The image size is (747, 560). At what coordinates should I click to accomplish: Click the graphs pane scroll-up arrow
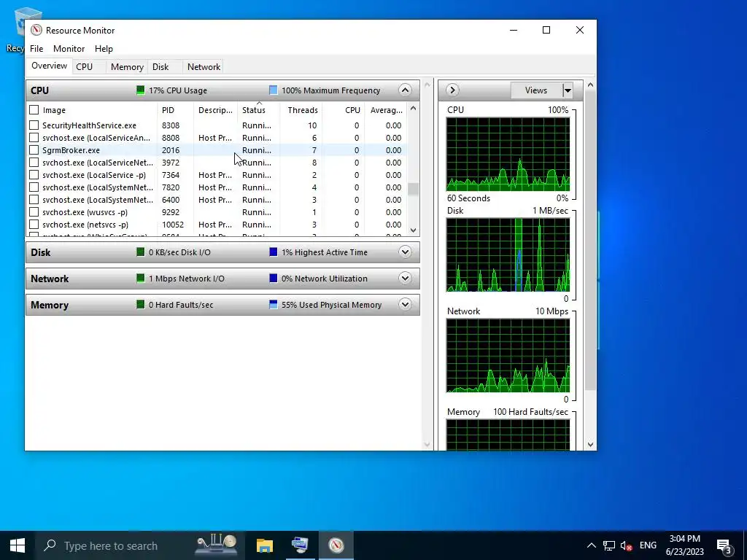590,85
